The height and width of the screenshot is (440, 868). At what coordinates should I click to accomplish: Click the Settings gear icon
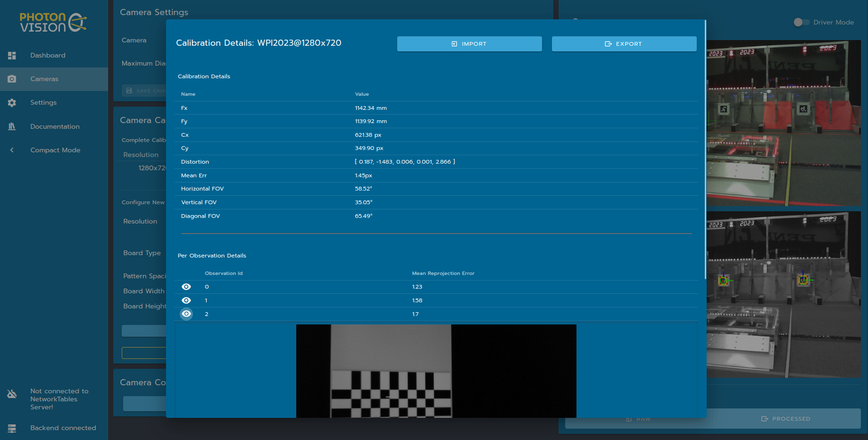pyautogui.click(x=12, y=103)
